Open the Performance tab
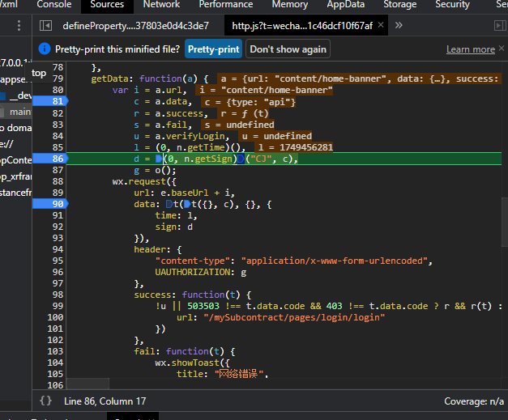The width and height of the screenshot is (508, 420). pyautogui.click(x=226, y=5)
